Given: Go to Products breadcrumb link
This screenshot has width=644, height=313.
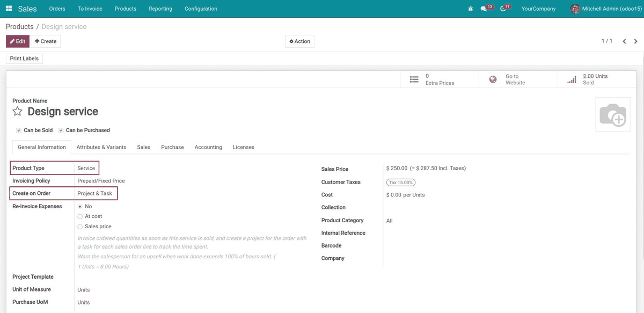Looking at the screenshot, I should point(20,26).
